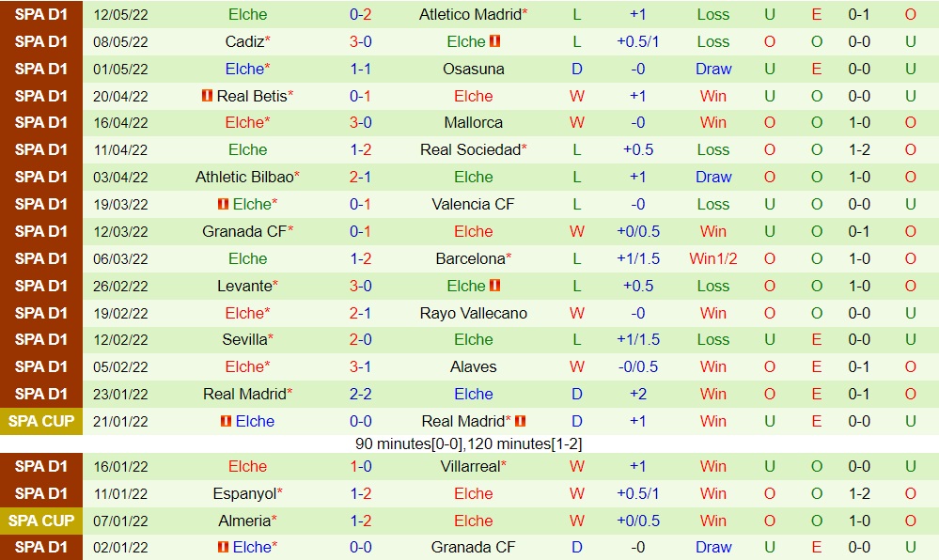The width and height of the screenshot is (939, 560).
Task: Click the Almeria team name
Action: [x=244, y=521]
